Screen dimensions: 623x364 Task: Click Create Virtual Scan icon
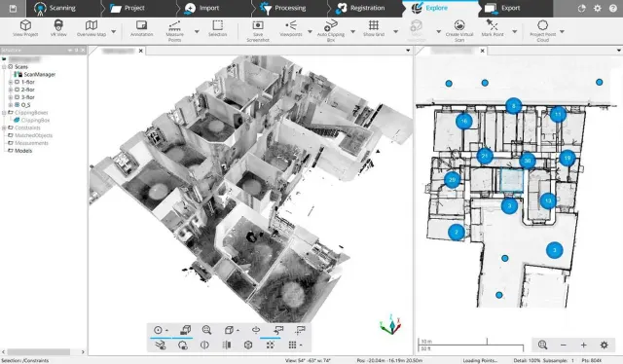tap(459, 25)
